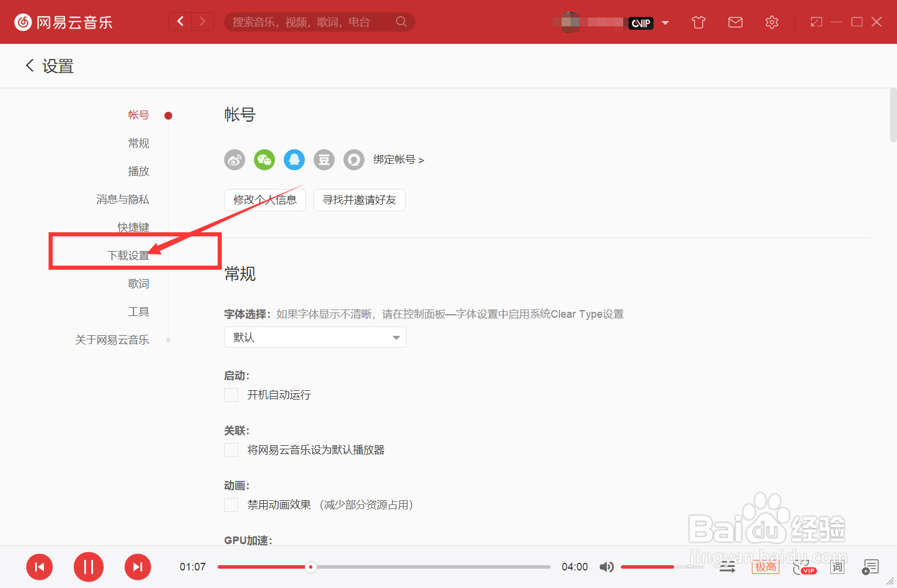The width and height of the screenshot is (897, 588).
Task: Select the QQ account binding icon
Action: (294, 159)
